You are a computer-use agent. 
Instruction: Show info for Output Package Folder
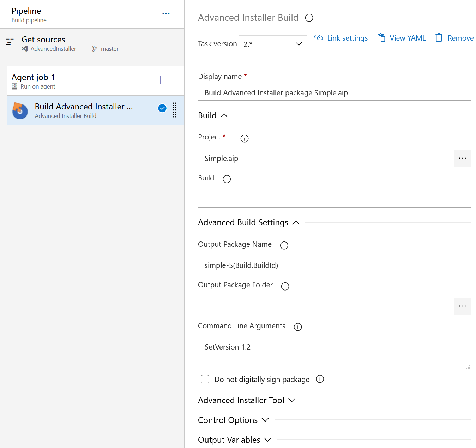tap(285, 286)
